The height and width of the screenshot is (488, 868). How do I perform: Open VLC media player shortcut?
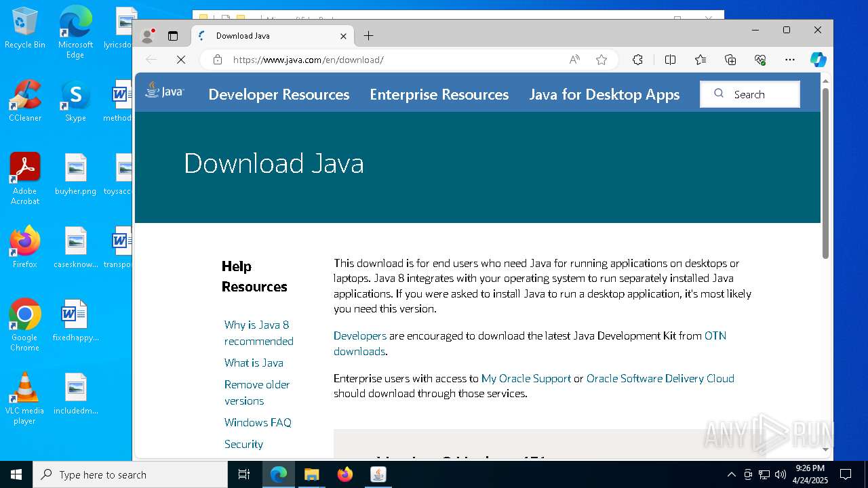[x=24, y=399]
